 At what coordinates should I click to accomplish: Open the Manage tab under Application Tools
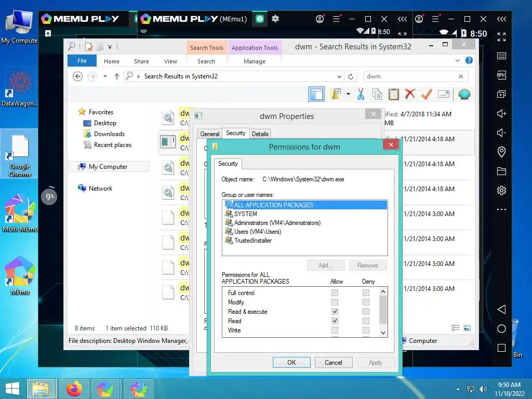[255, 61]
